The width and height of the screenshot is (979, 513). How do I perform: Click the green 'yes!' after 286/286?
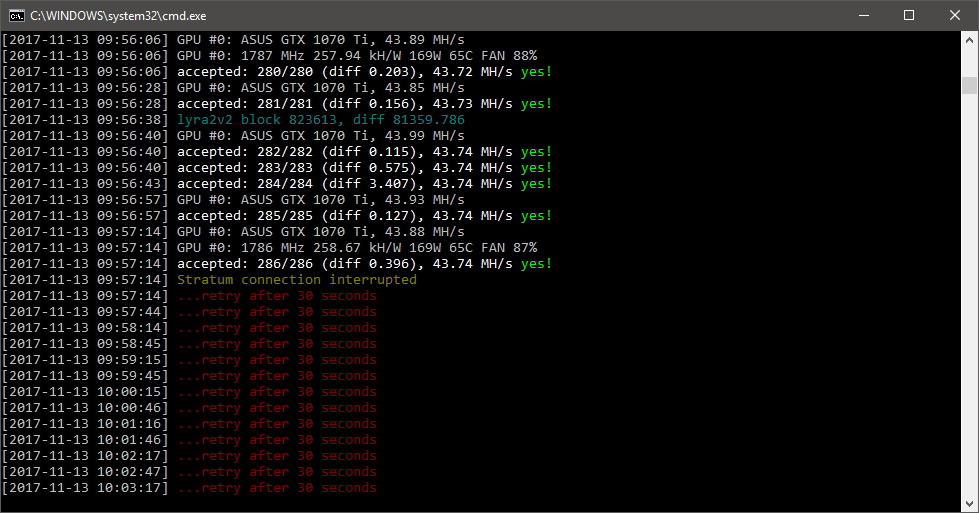tap(536, 264)
